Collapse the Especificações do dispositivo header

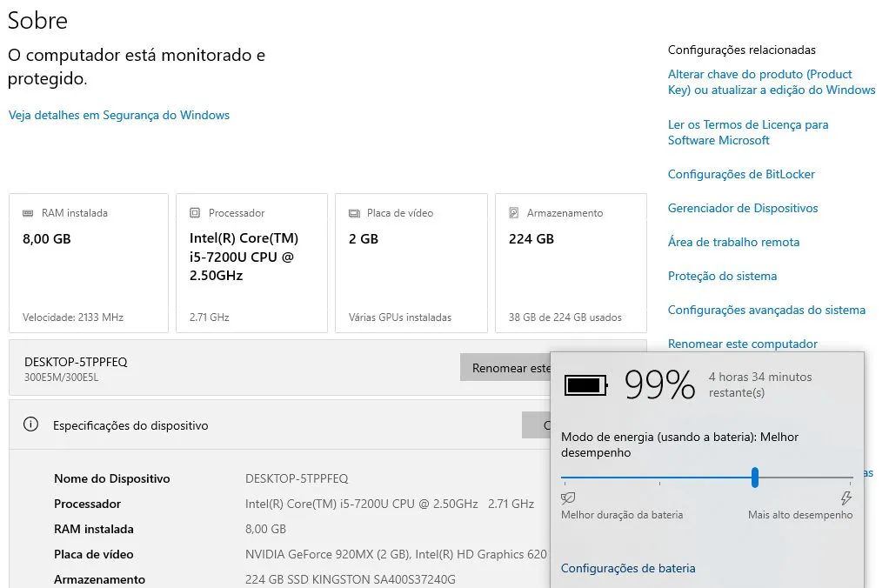pos(279,424)
